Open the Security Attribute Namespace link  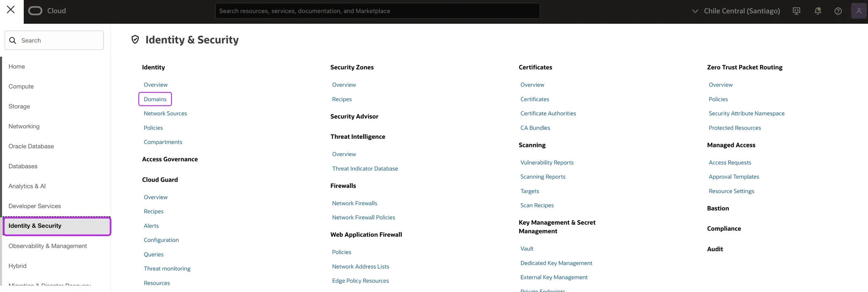point(746,113)
